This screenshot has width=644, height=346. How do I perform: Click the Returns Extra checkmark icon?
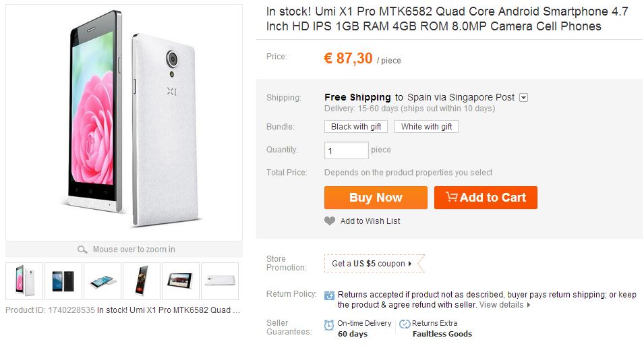pos(405,324)
